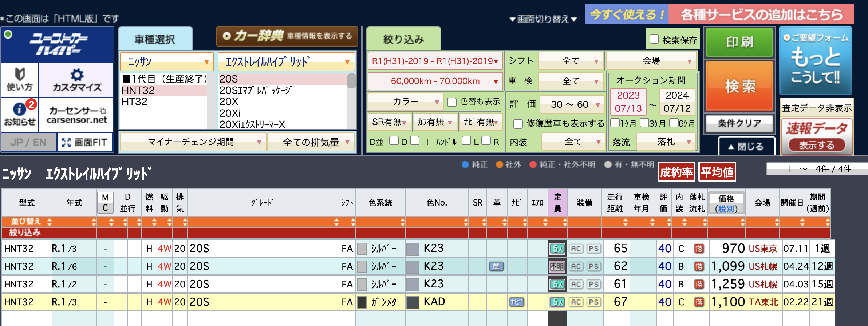Click the 不明 seat icon in the 1,099 row
This screenshot has width=868, height=326.
(557, 266)
